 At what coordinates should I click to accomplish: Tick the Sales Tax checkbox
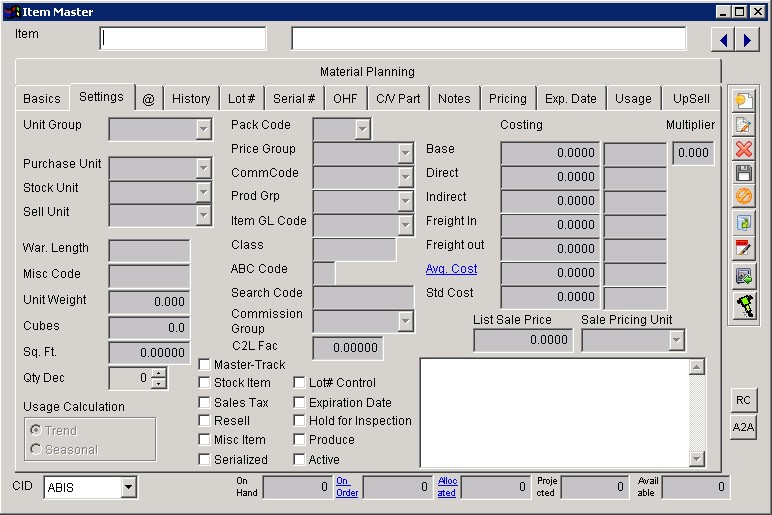click(x=205, y=403)
